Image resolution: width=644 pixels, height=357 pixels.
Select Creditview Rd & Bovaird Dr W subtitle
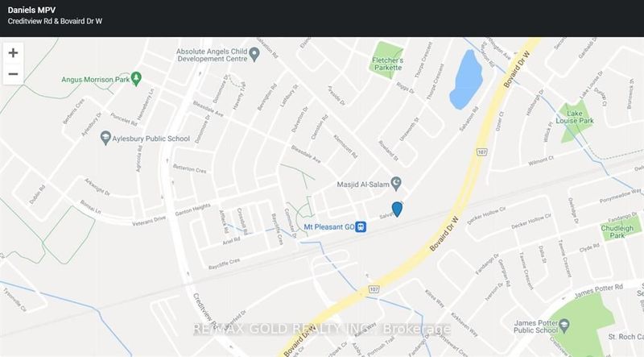[55, 21]
